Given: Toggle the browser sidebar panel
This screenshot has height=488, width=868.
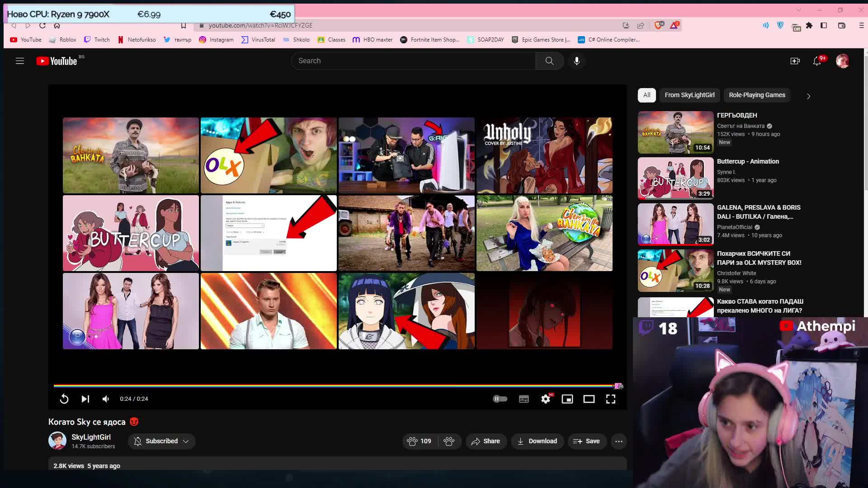Looking at the screenshot, I should point(824,25).
